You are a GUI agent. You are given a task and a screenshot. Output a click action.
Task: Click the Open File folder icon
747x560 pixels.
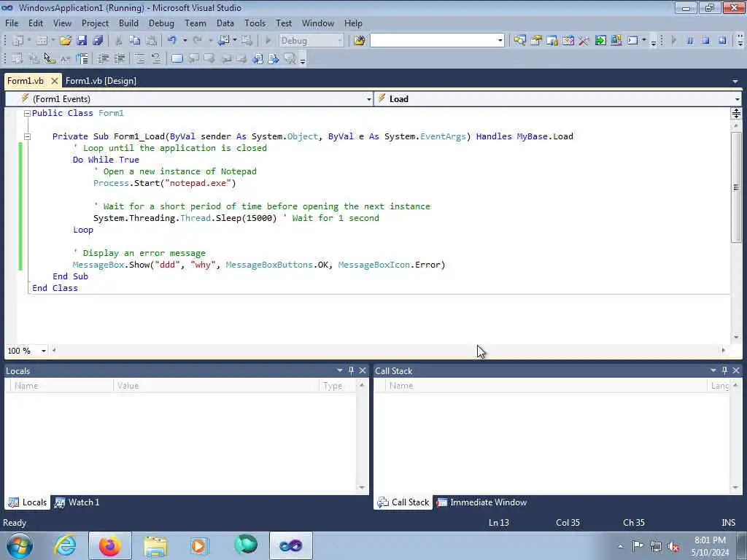point(65,41)
